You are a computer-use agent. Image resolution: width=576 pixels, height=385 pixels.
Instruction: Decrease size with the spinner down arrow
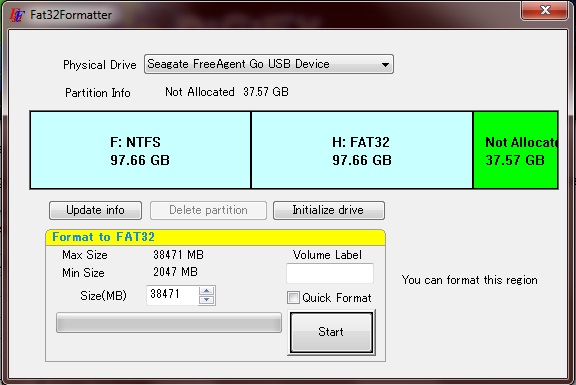tap(206, 300)
